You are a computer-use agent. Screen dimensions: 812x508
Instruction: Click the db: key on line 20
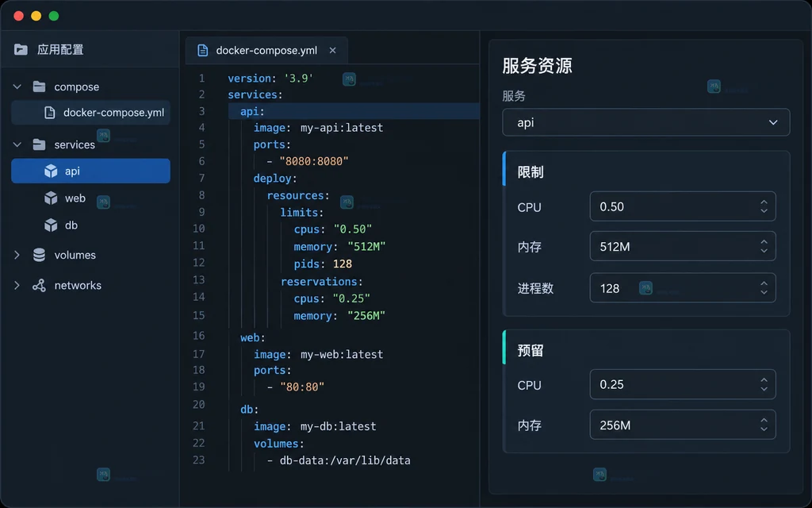[249, 410]
